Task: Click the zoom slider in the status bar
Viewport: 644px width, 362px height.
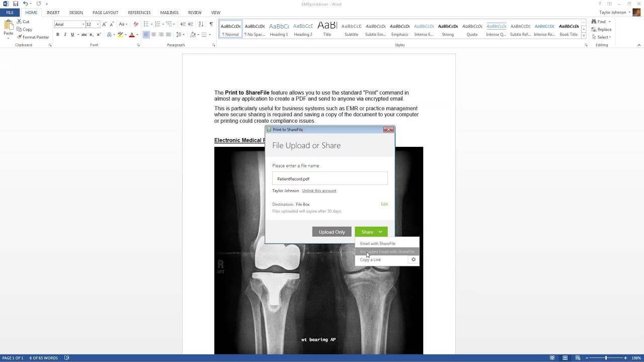Action: tap(606, 358)
